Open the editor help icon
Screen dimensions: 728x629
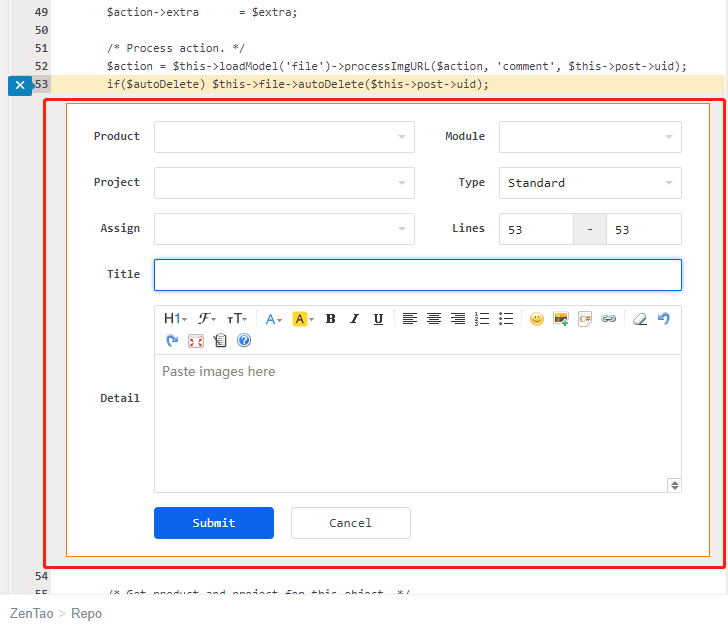coord(244,341)
